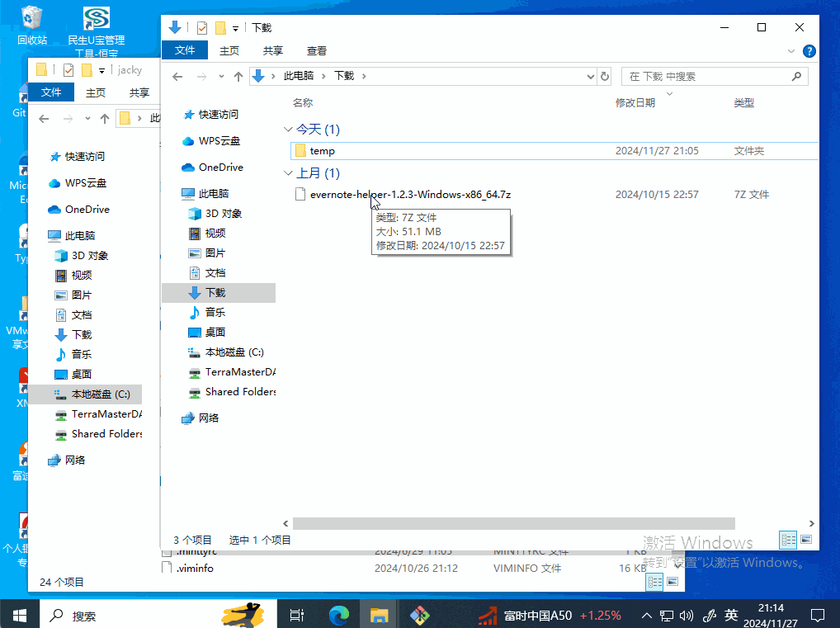The height and width of the screenshot is (628, 840).
Task: Click the Properties icon in 下载 window title bar
Action: point(202,27)
